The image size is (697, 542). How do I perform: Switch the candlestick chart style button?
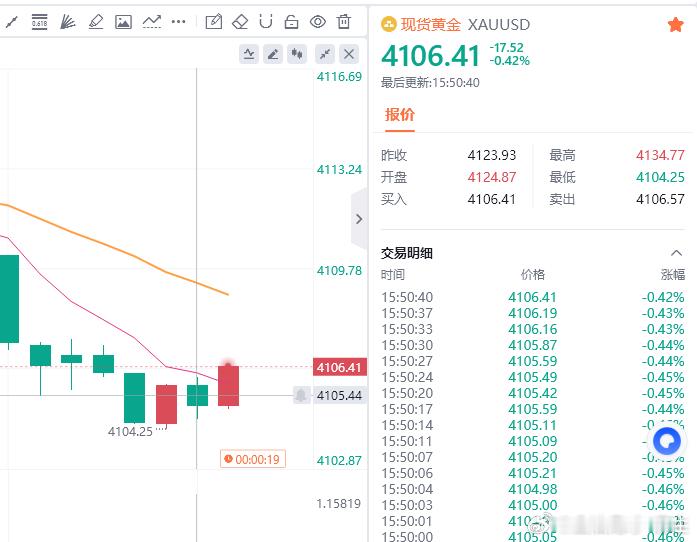click(297, 54)
